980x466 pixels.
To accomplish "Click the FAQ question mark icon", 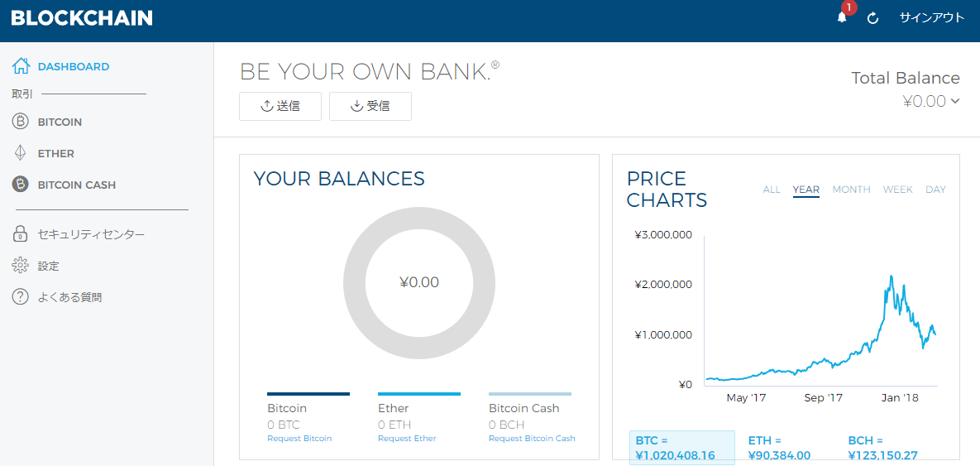I will point(20,297).
